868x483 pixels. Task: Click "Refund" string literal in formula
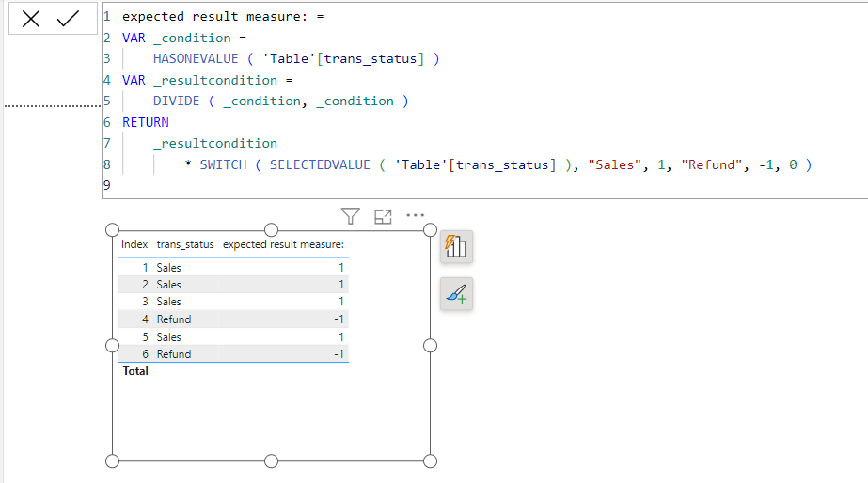click(711, 164)
